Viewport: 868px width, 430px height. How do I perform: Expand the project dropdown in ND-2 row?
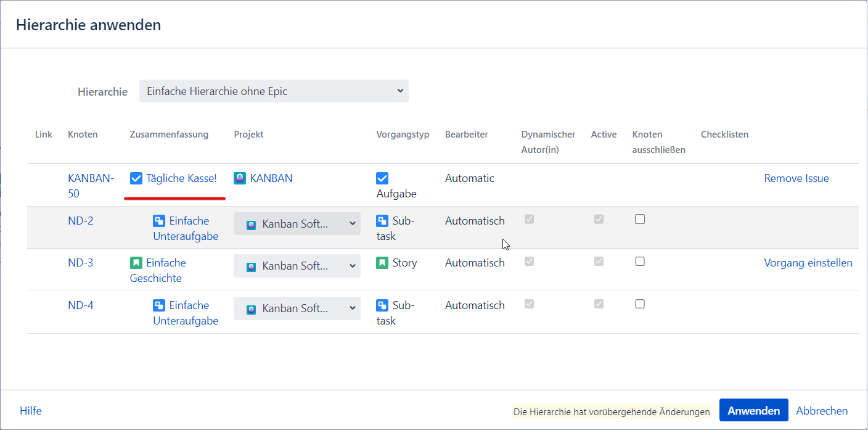pyautogui.click(x=297, y=224)
